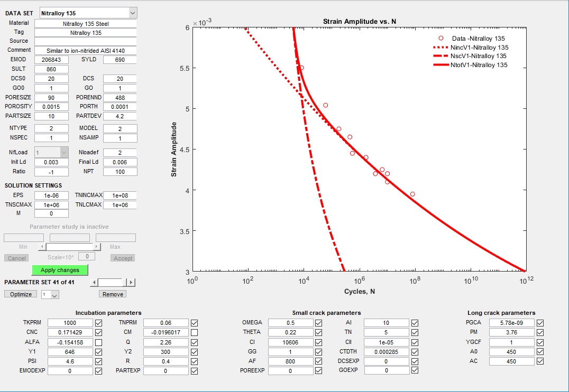The width and height of the screenshot is (569, 392).
Task: Click the parameter study Min/Max slider
Action: click(69, 247)
